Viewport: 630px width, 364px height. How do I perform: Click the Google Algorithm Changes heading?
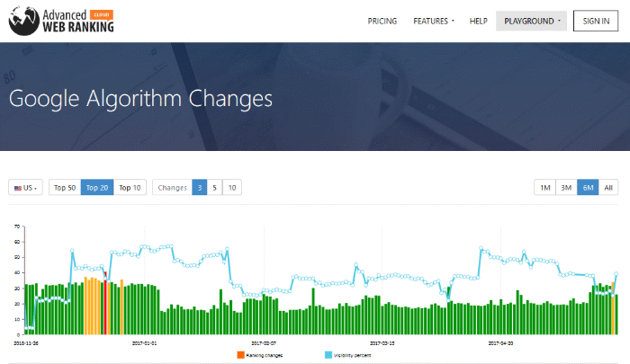140,99
